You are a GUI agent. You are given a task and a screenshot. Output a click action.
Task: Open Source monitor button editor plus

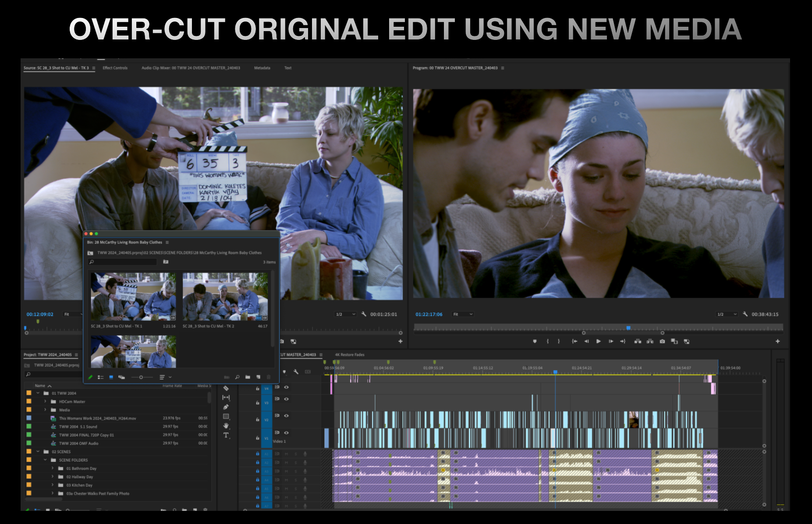click(x=400, y=341)
